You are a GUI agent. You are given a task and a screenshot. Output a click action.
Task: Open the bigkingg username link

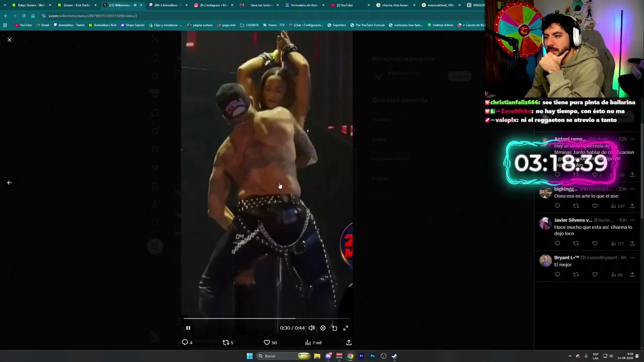click(566, 189)
